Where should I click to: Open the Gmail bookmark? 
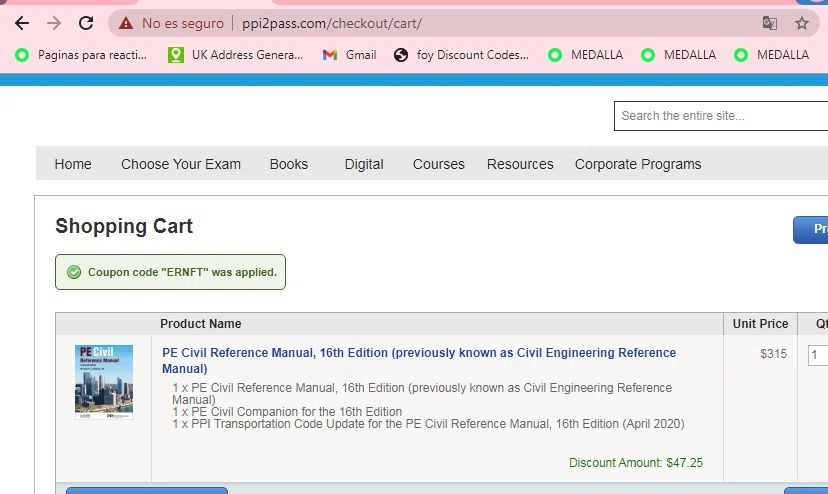click(350, 55)
